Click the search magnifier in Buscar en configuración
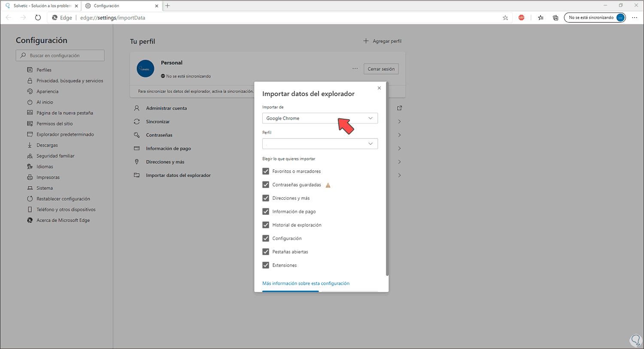The height and width of the screenshot is (349, 644). tap(23, 55)
